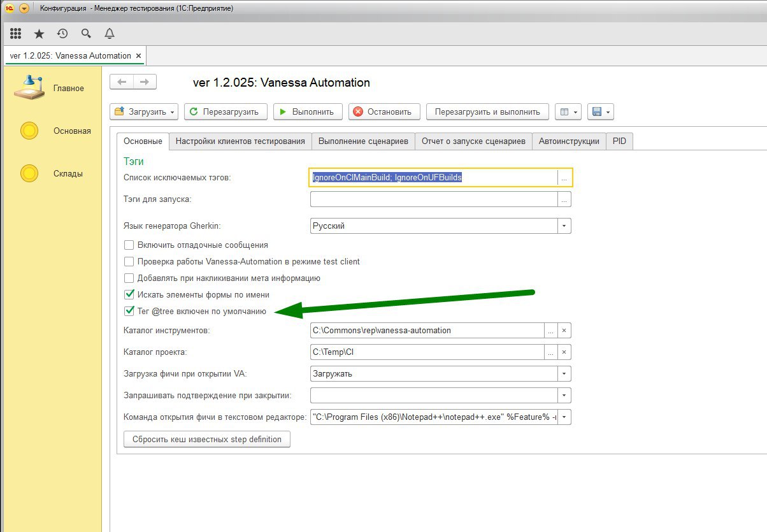The width and height of the screenshot is (767, 532).
Task: Go forward with right arrow
Action: pyautogui.click(x=145, y=82)
